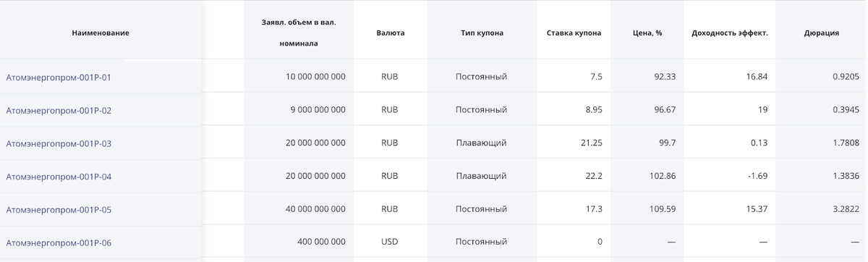
Task: Select the USD currency cell
Action: coord(390,242)
